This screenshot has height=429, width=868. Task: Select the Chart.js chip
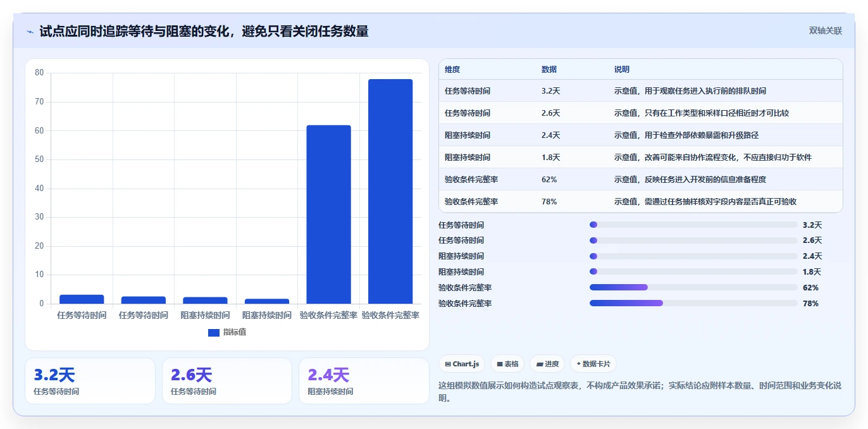(462, 364)
